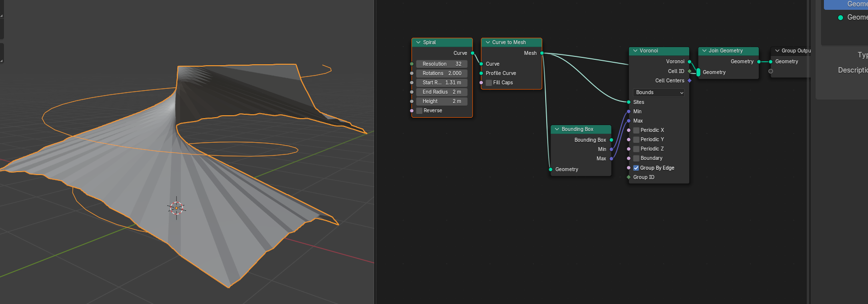Image resolution: width=868 pixels, height=304 pixels.
Task: Click the Spiral Resolution field showing 32
Action: click(442, 64)
